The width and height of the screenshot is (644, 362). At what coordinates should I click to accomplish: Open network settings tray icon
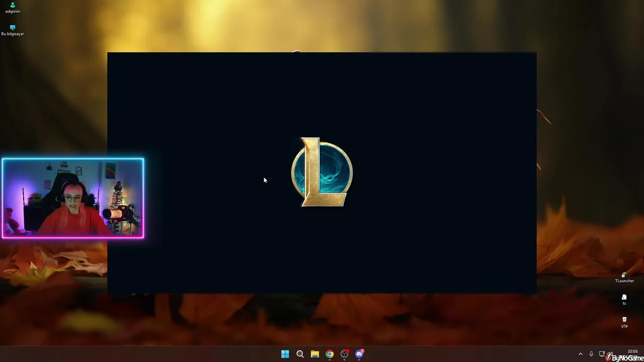point(602,354)
